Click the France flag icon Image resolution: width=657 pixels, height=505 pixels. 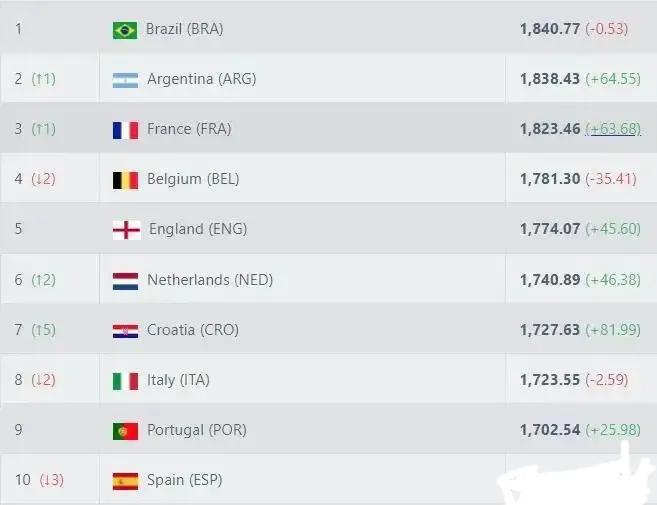(x=125, y=129)
